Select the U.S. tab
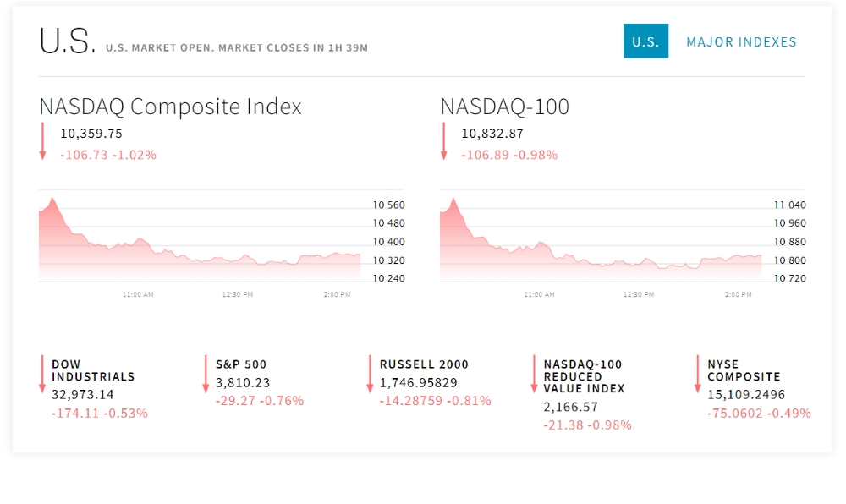846x504 pixels. [x=645, y=41]
